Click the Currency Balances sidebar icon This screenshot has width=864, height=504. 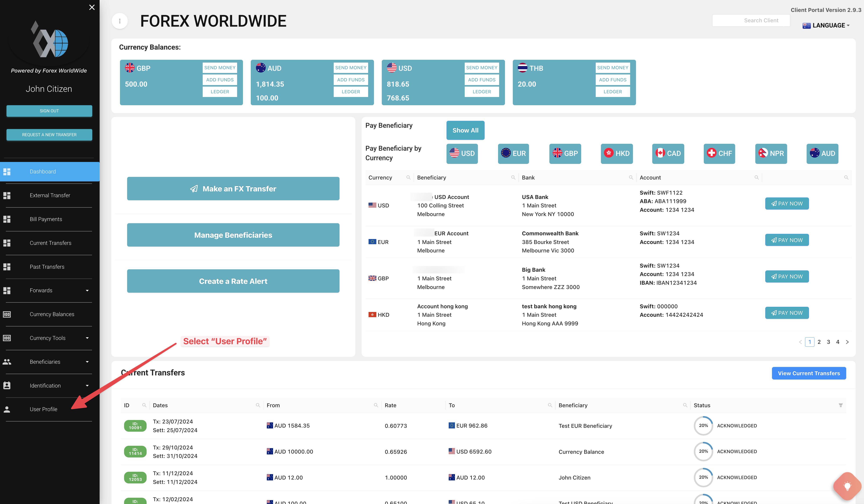[x=7, y=314]
